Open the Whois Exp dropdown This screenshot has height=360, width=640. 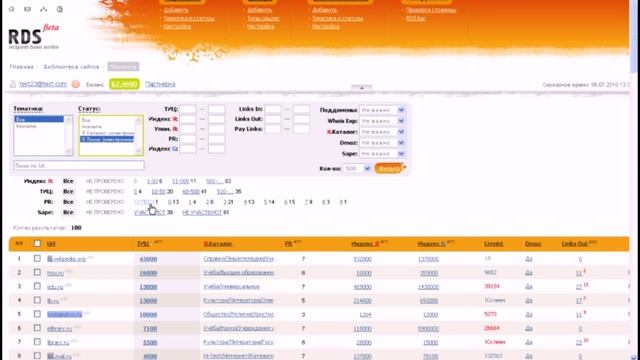tap(382, 121)
